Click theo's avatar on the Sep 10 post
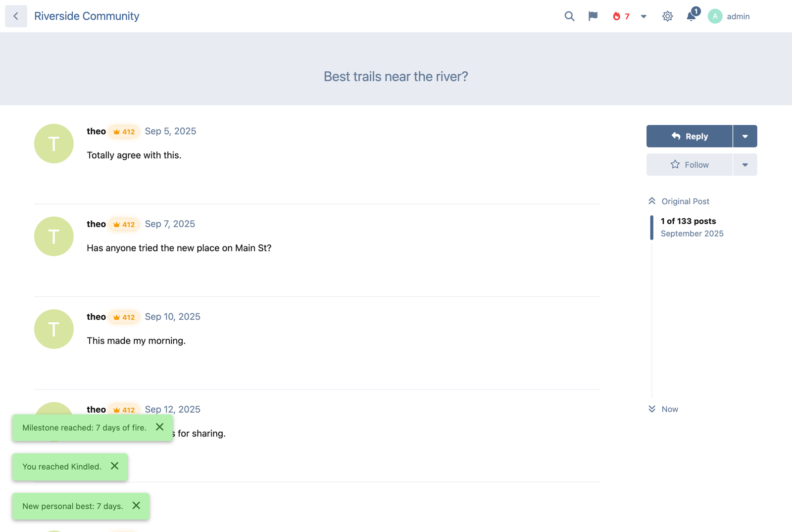792x532 pixels. pos(54,329)
